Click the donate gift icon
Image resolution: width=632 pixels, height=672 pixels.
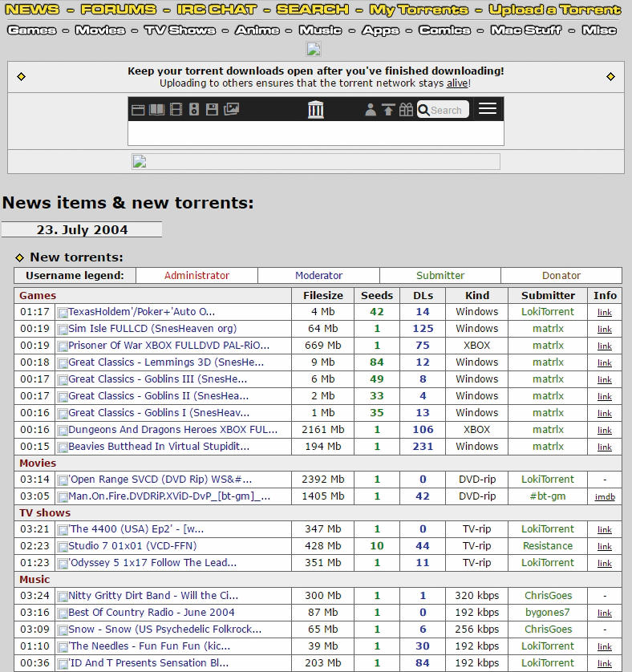click(x=406, y=110)
